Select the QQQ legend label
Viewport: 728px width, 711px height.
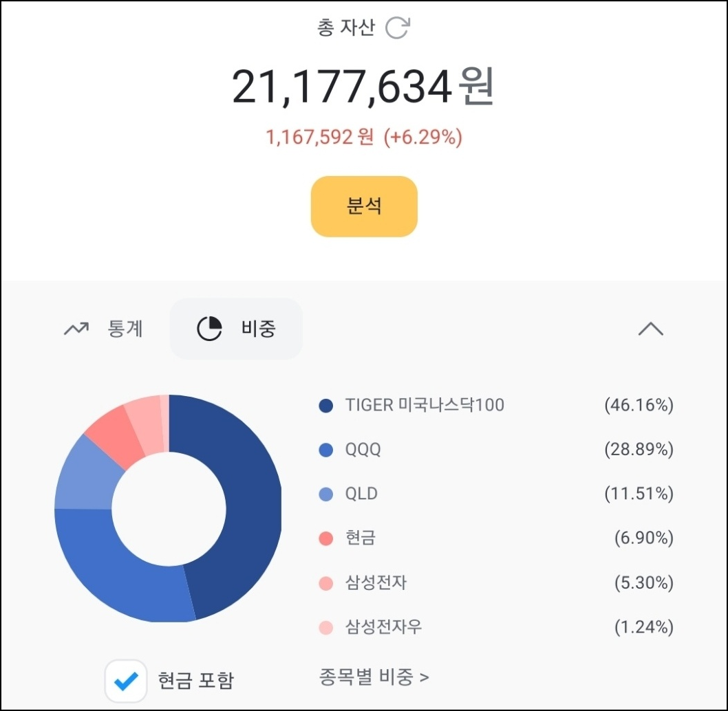tap(363, 449)
